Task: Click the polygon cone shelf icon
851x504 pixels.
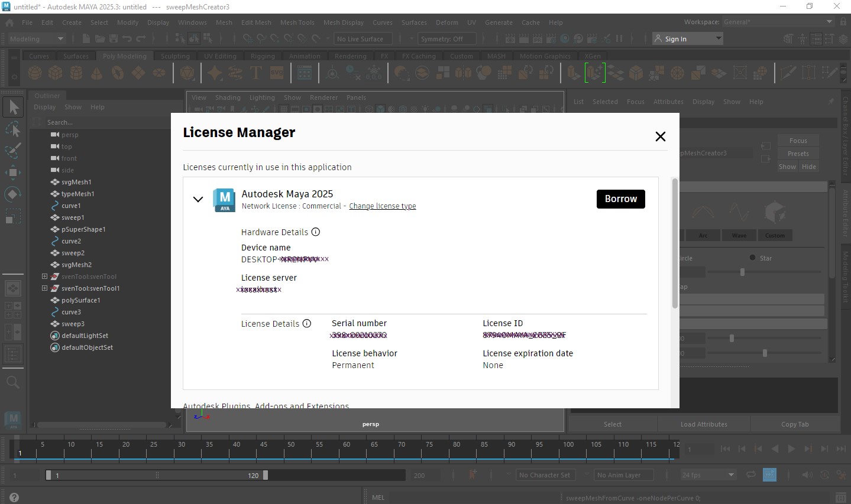Action: [97, 73]
